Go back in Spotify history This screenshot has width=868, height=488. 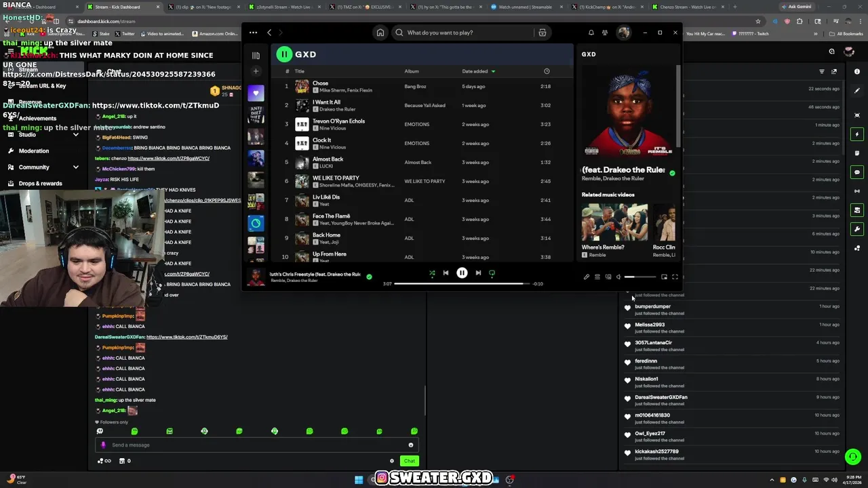[x=269, y=33]
